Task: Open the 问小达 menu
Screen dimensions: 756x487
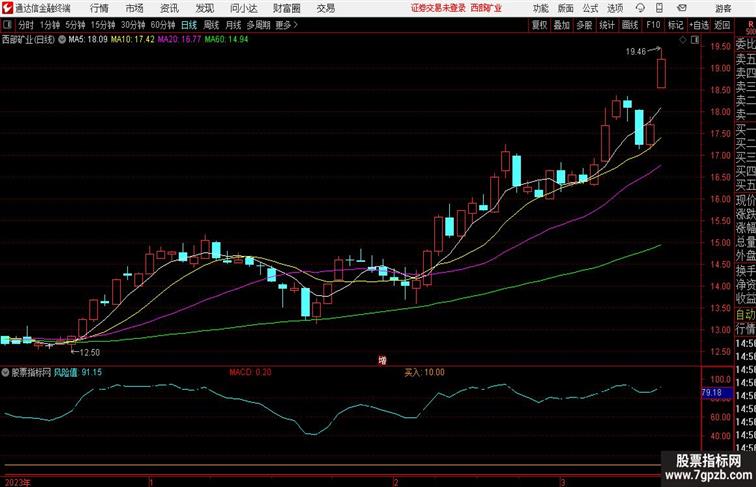Action: (x=243, y=8)
